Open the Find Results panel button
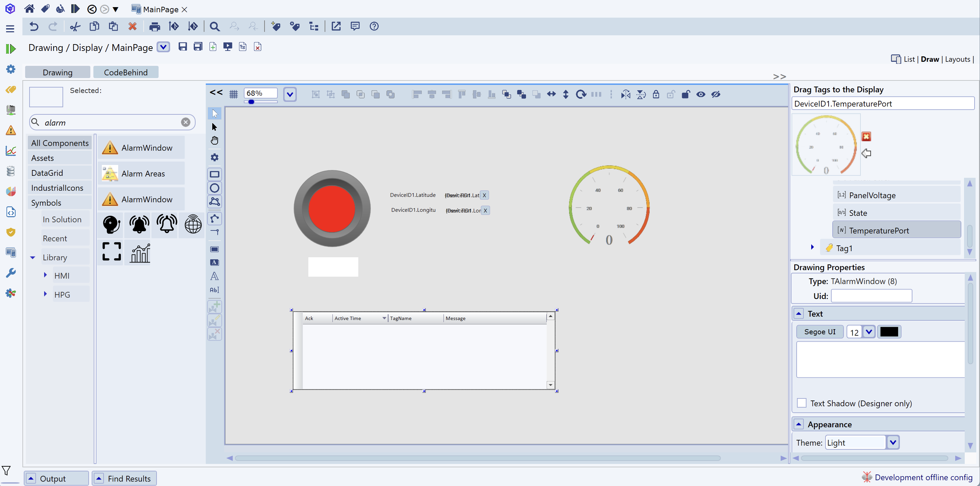Viewport: 980px width, 486px height. (124, 479)
